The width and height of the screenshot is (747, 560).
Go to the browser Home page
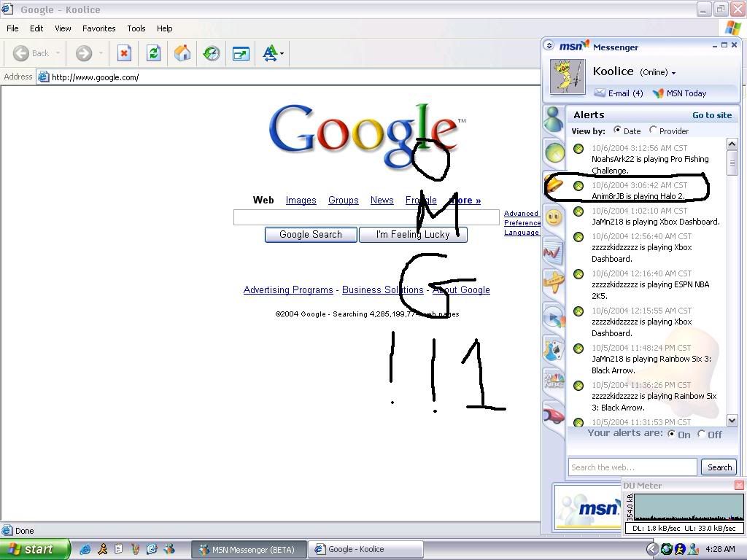182,52
